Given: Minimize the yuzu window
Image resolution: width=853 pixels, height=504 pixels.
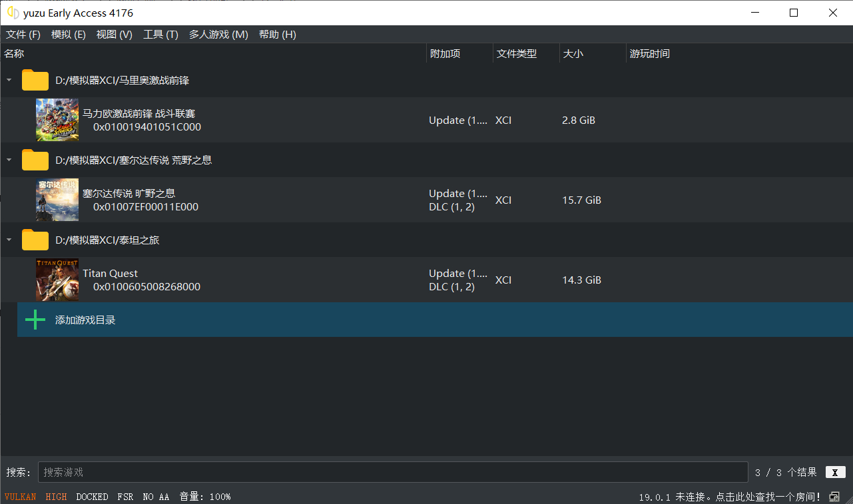Looking at the screenshot, I should [x=754, y=13].
